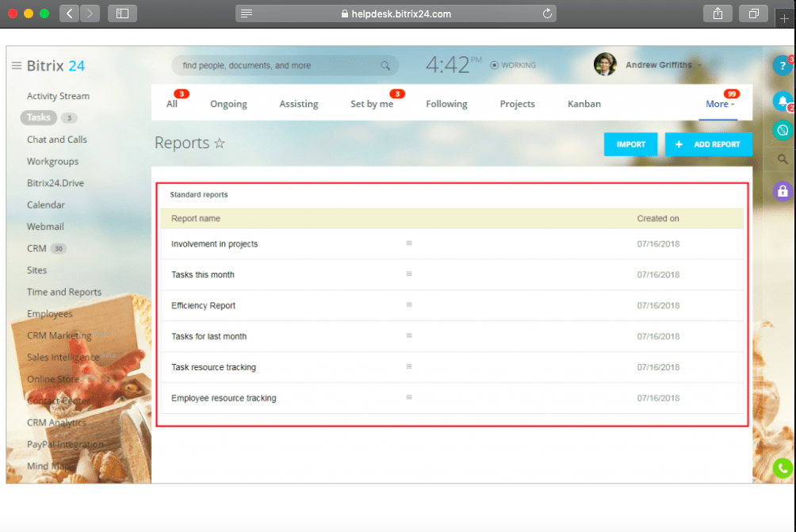
Task: Click Andrew Griffiths profile avatar
Action: [x=605, y=64]
